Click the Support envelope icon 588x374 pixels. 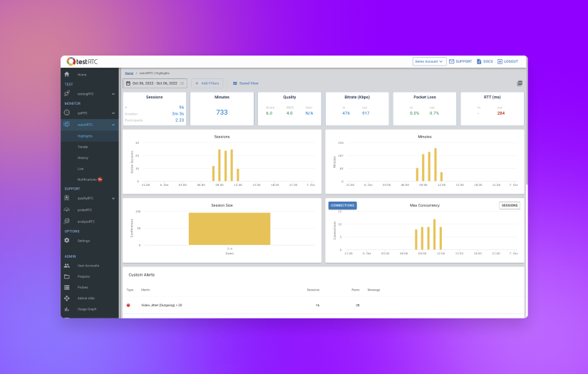(451, 61)
